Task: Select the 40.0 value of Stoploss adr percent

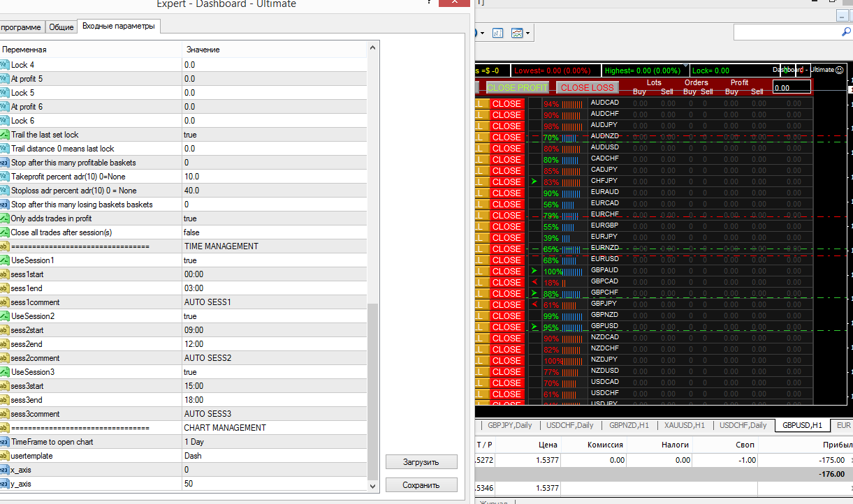Action: click(x=275, y=191)
